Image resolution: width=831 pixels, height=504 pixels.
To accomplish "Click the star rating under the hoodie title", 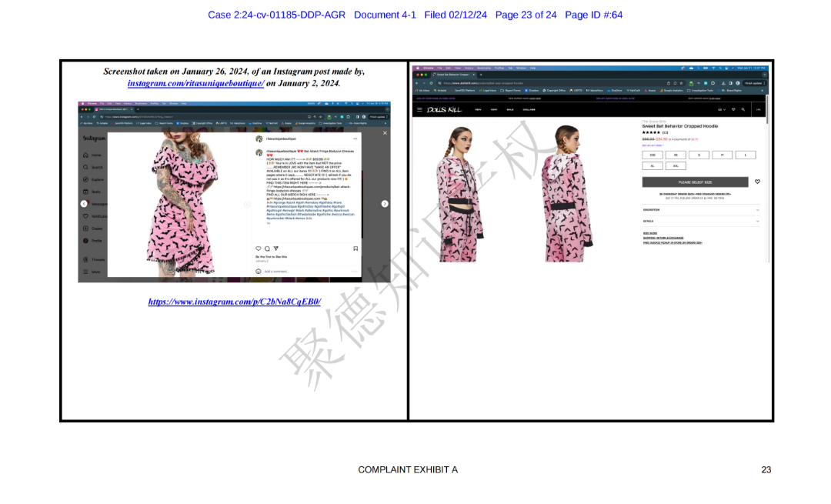I will coord(652,132).
